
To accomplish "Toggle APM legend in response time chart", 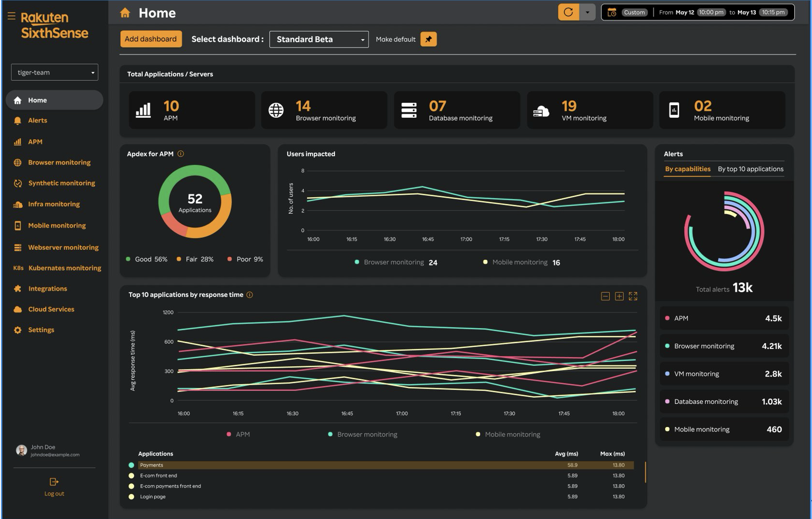I will (238, 435).
